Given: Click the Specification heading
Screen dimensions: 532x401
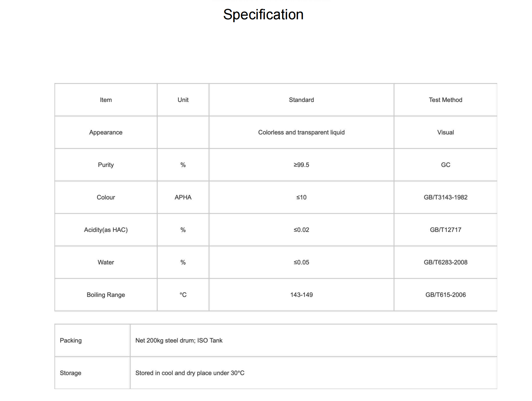Looking at the screenshot, I should pyautogui.click(x=263, y=15).
